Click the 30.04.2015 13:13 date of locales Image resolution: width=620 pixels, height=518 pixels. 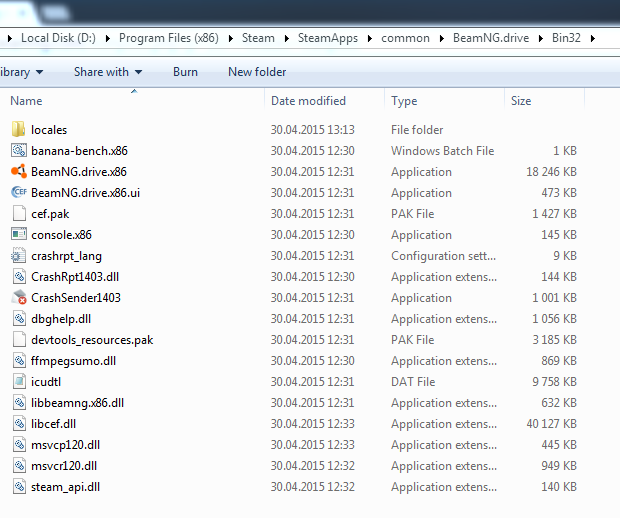(312, 130)
